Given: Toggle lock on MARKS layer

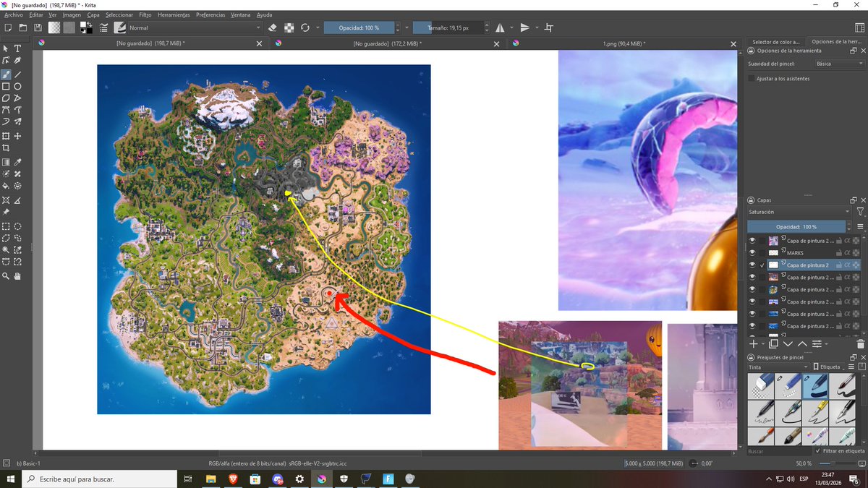Looking at the screenshot, I should (x=841, y=253).
